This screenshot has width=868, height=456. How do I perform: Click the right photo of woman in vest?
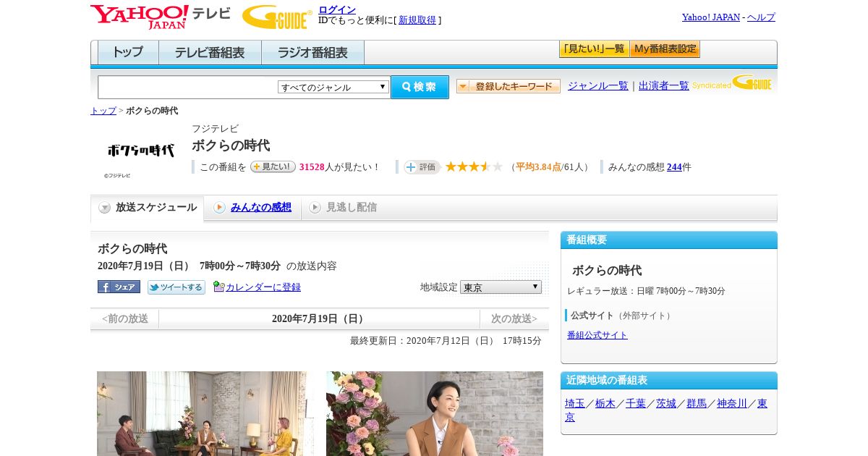click(x=435, y=413)
